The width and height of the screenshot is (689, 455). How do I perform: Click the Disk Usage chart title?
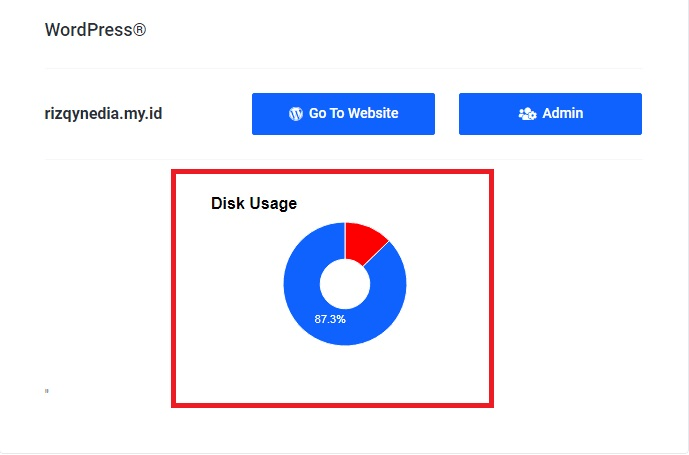[x=254, y=203]
